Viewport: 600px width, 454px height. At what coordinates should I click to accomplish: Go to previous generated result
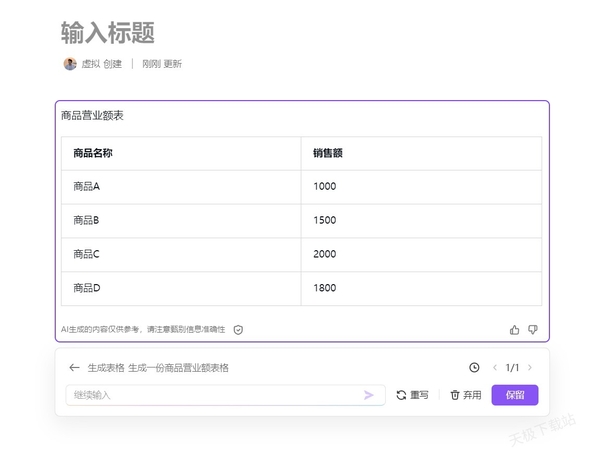[x=494, y=367]
